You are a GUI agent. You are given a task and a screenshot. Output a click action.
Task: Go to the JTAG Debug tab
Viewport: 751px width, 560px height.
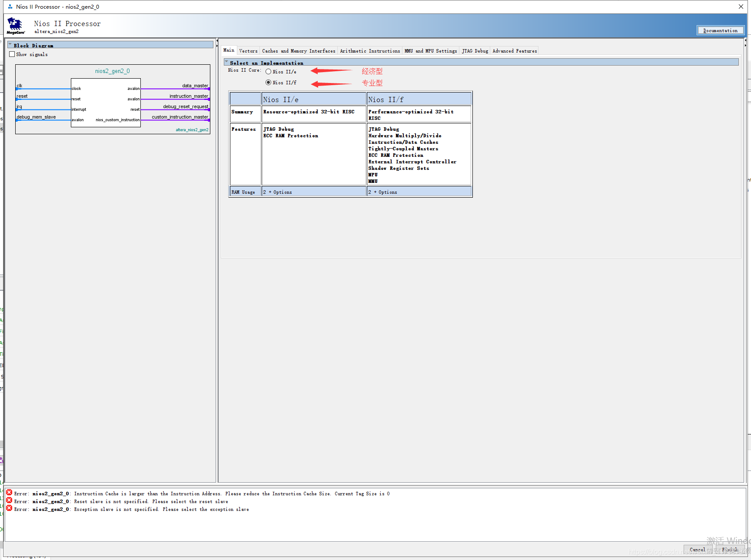point(475,51)
